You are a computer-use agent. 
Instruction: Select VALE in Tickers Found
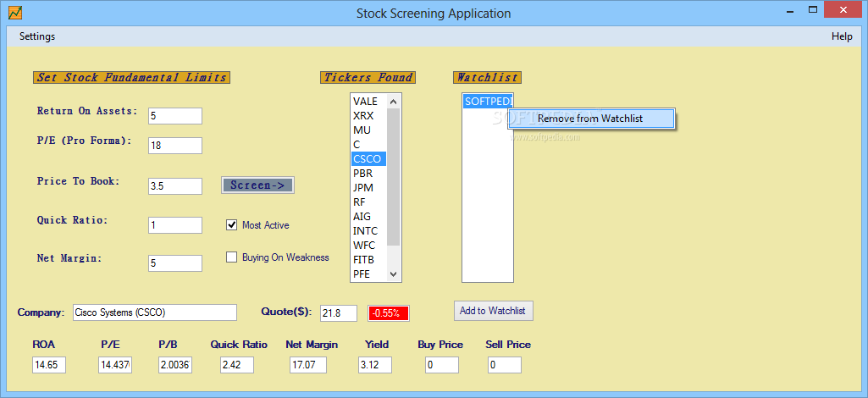coord(368,102)
